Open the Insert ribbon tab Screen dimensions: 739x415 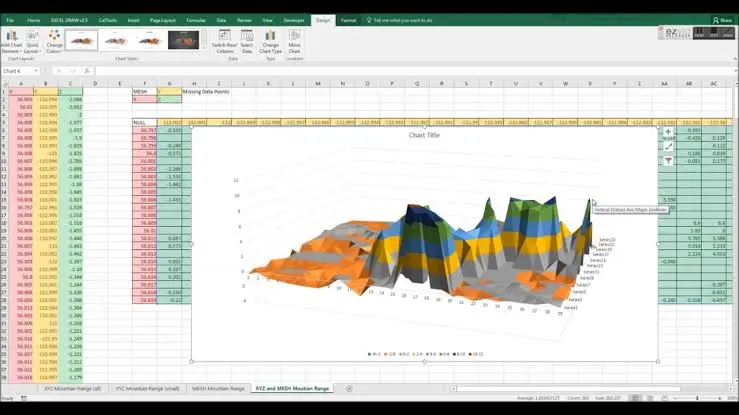click(133, 20)
